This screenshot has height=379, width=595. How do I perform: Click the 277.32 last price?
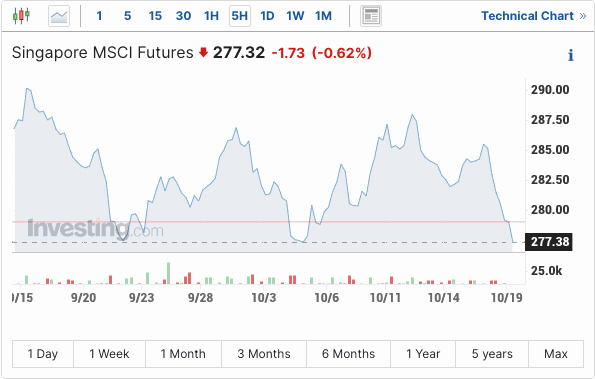[x=239, y=52]
